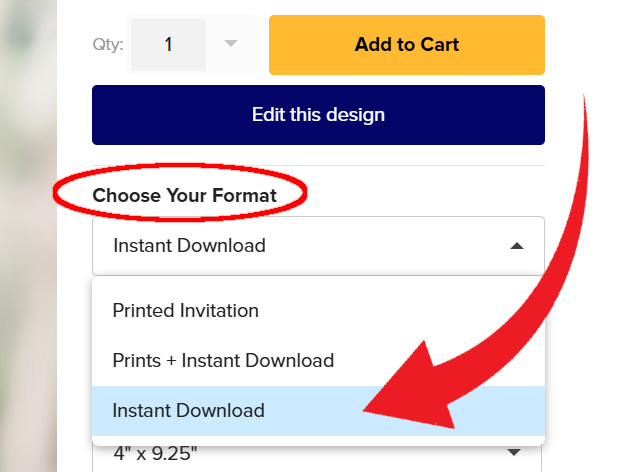Open the quantity dropdown arrow
This screenshot has height=472, width=619.
point(231,43)
